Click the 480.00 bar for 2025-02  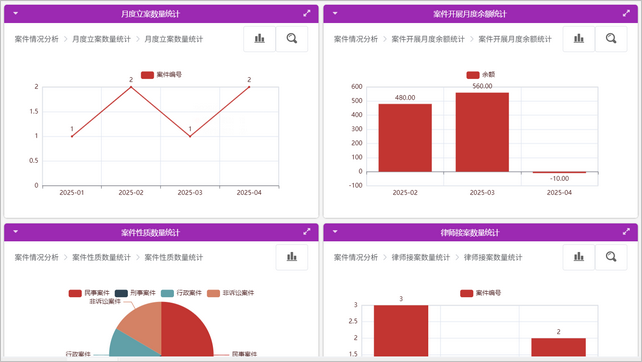coord(405,138)
